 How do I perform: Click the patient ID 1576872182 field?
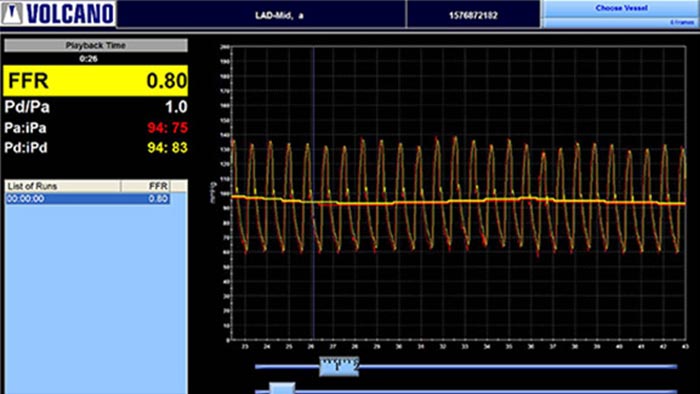473,14
